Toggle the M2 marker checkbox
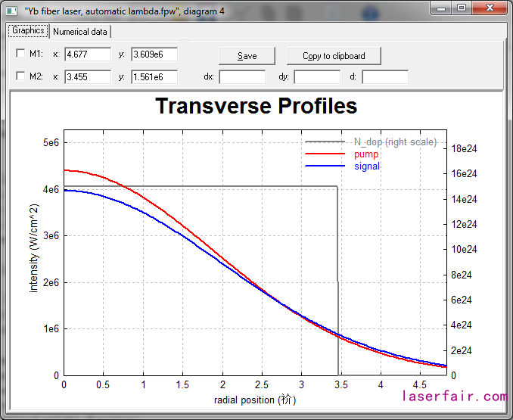Screen dimensions: 513x420 click(20, 76)
